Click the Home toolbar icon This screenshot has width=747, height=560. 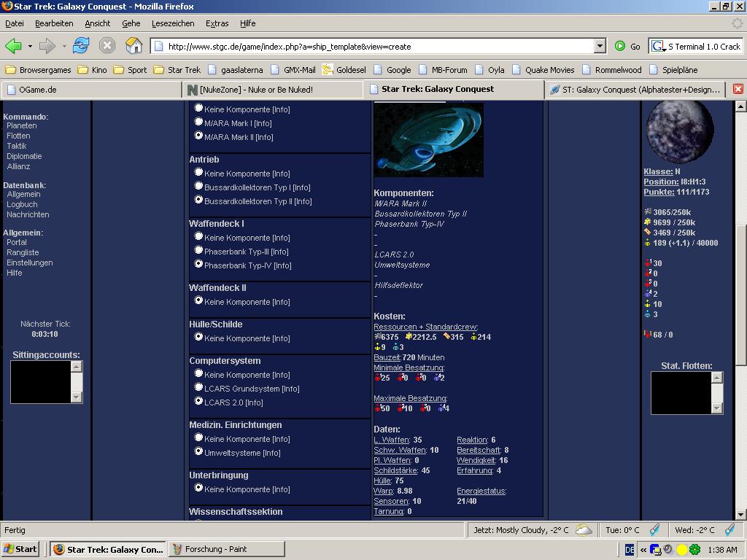coord(133,46)
